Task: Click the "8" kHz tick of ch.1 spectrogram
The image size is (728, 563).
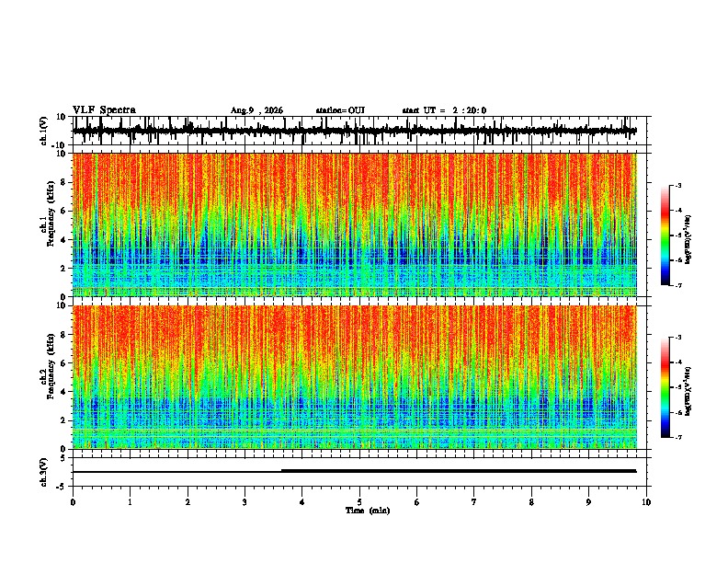Action: pos(64,182)
